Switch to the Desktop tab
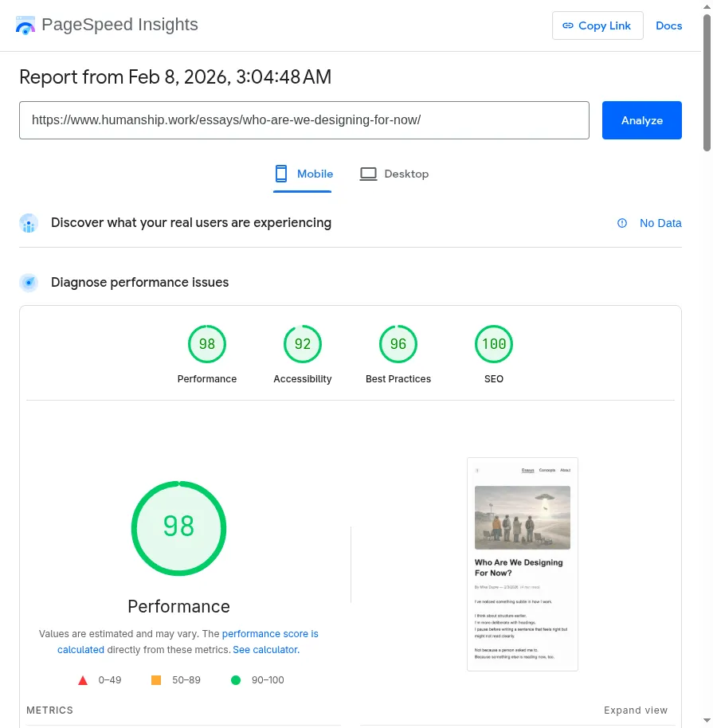 [x=394, y=174]
